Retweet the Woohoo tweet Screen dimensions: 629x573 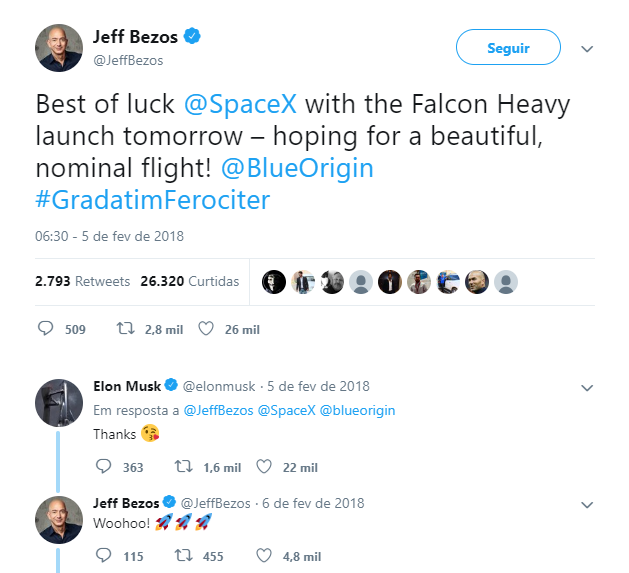(x=184, y=555)
